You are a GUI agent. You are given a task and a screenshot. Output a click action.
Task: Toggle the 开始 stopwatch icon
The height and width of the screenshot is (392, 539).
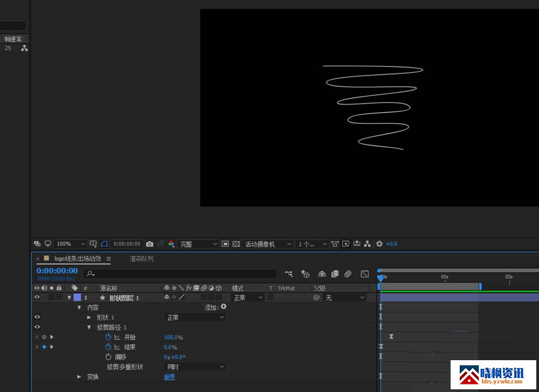point(108,337)
